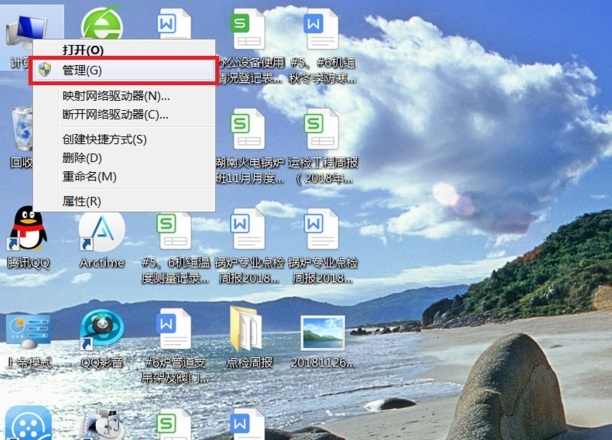The width and height of the screenshot is (612, 440).
Task: Select the 运检工程周报 spreadsheet file
Action: pos(322,129)
